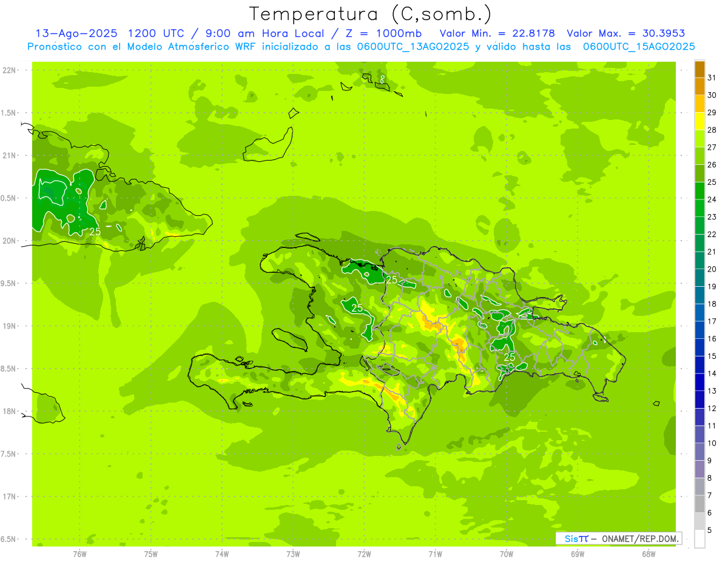Click the "7.5N" latitude axis label
728x562 pixels.
pyautogui.click(x=9, y=455)
